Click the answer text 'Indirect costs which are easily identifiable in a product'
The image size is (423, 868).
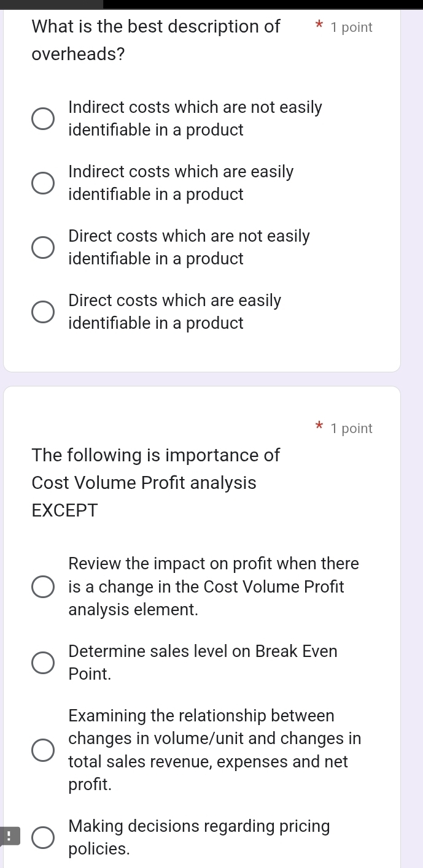[x=181, y=183]
